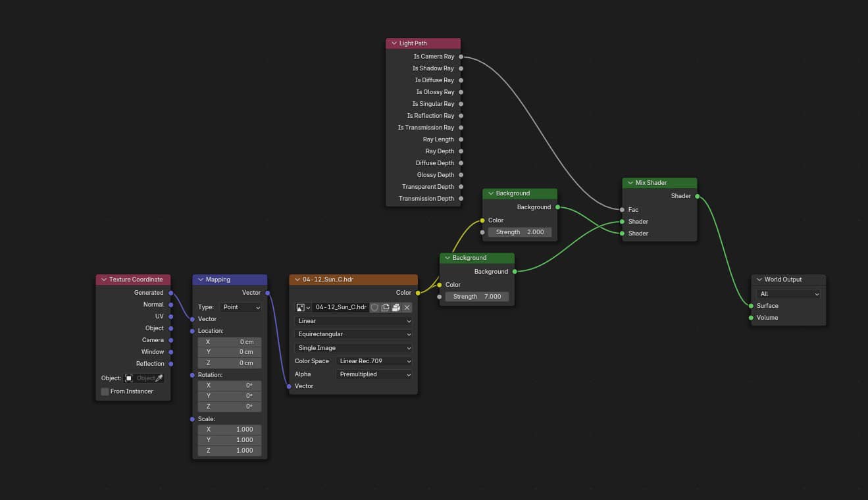Collapse the Texture Coordinate node
Screen dimensions: 868x500
click(103, 280)
